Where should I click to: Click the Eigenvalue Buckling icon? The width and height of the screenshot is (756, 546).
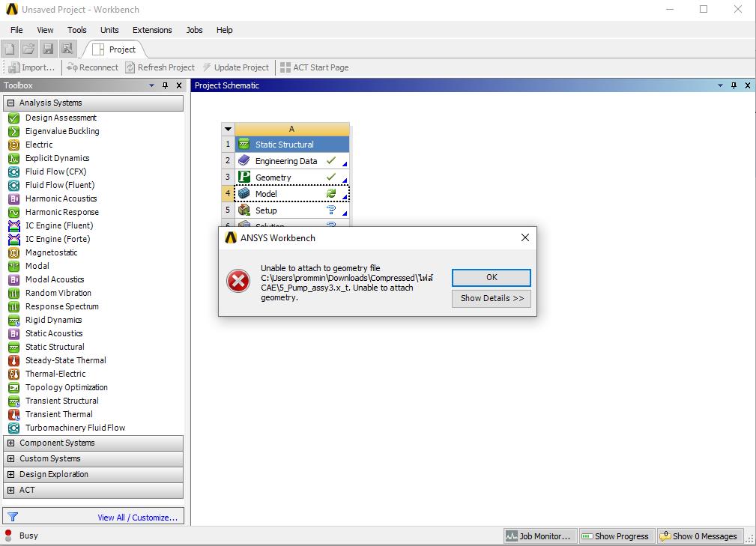[x=14, y=131]
